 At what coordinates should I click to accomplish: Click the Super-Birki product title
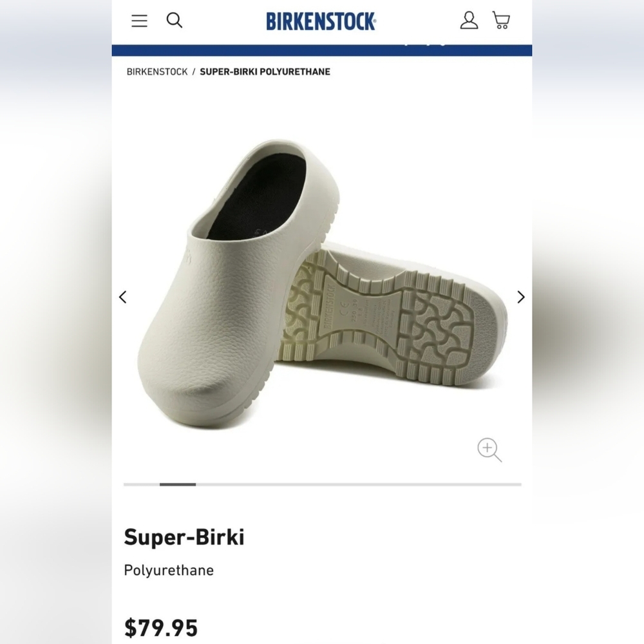pyautogui.click(x=185, y=536)
